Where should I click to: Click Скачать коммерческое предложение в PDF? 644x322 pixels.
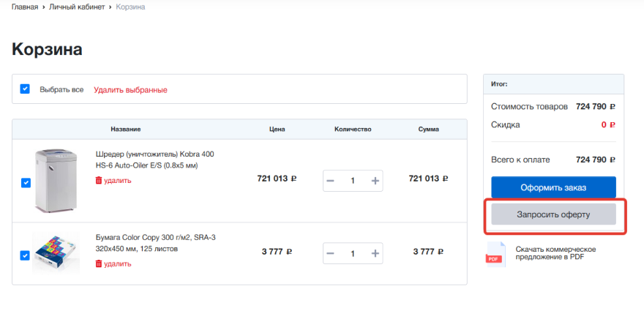(555, 253)
